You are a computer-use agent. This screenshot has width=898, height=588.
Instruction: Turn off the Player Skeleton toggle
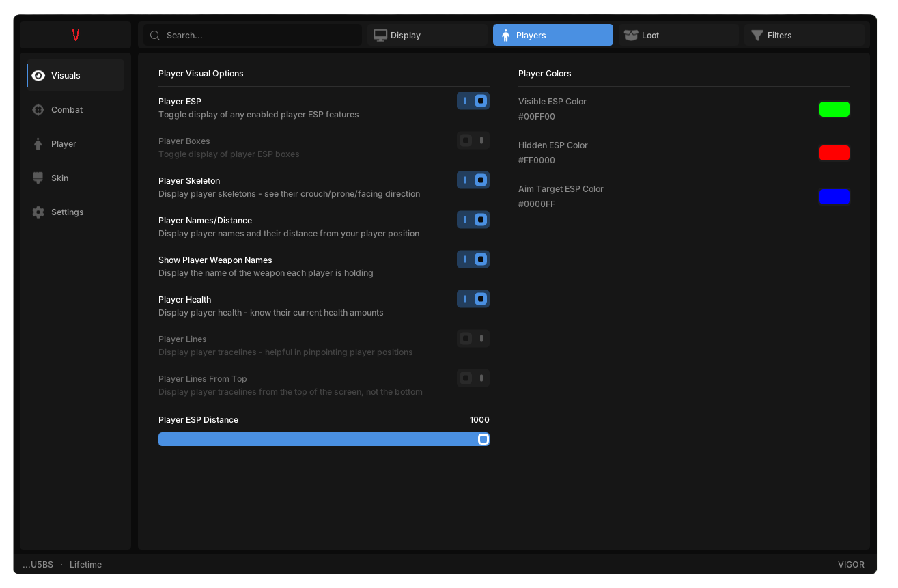click(x=473, y=180)
